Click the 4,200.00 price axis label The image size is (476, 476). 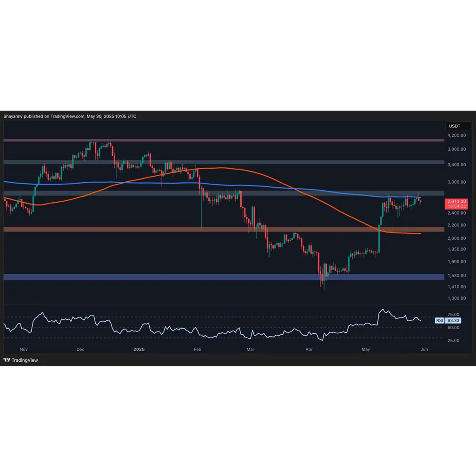click(x=456, y=135)
